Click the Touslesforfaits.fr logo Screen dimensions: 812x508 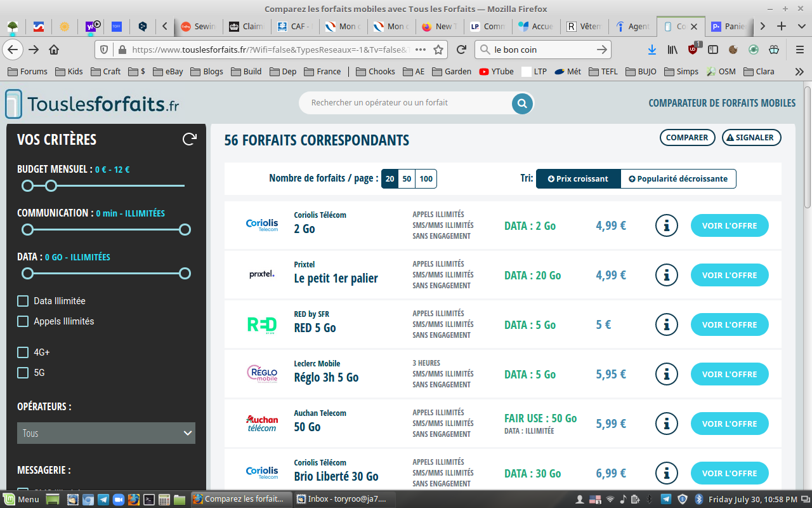(x=93, y=104)
